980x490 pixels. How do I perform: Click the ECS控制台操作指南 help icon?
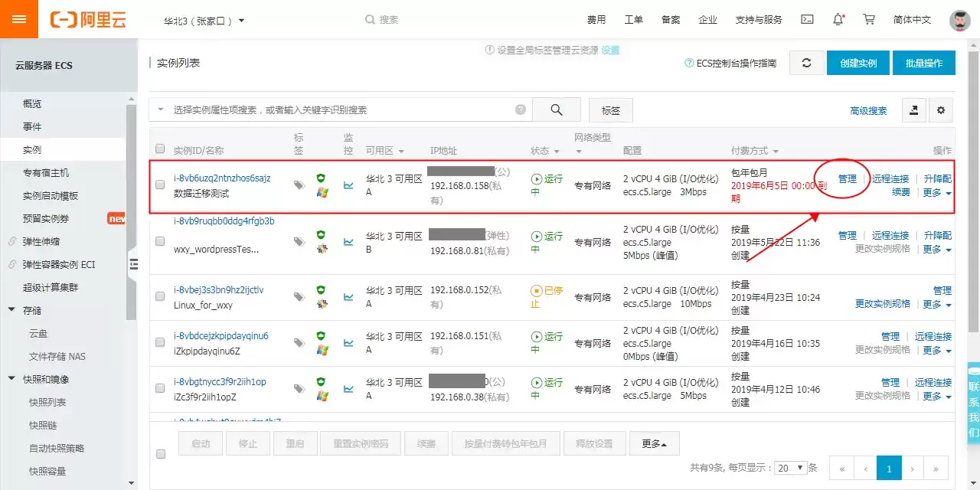[689, 64]
